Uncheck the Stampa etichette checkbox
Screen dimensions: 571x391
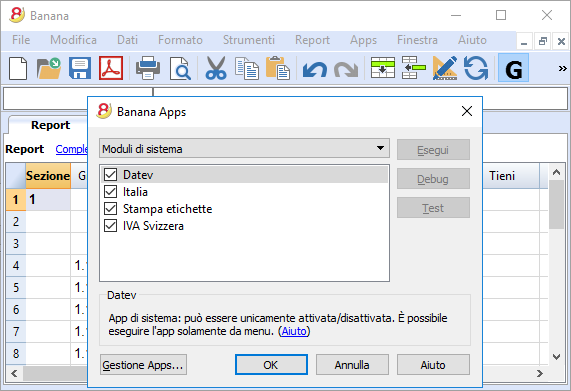click(110, 209)
